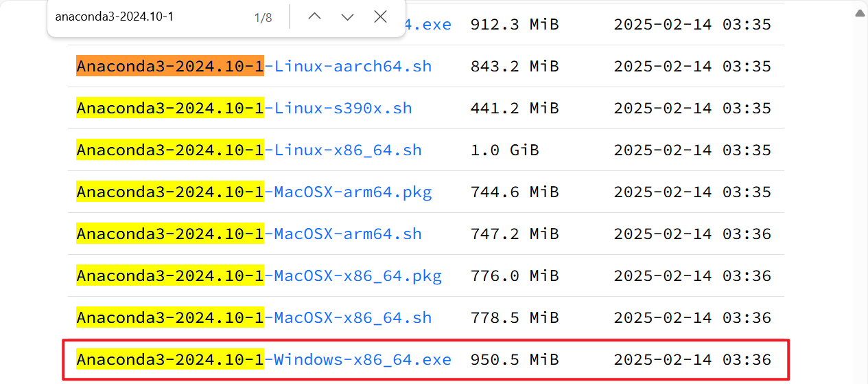Download Anaconda3-2024.10-1-MacOSX-x86_64.sh

pos(254,318)
